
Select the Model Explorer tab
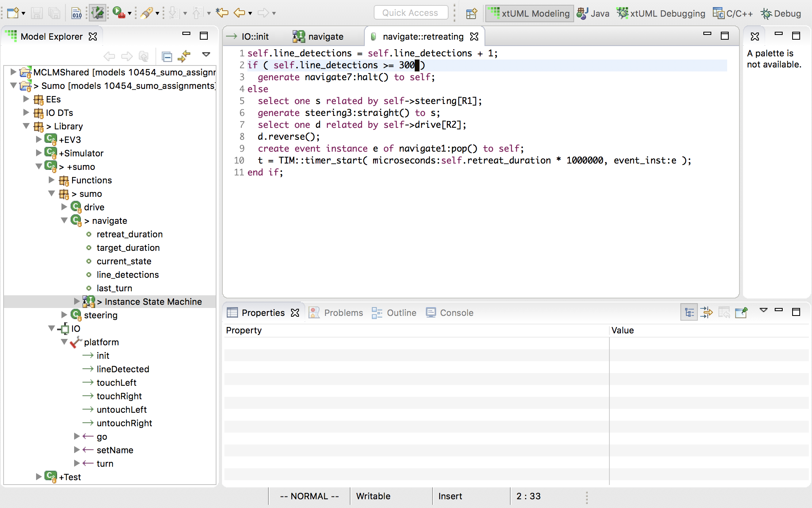click(52, 37)
